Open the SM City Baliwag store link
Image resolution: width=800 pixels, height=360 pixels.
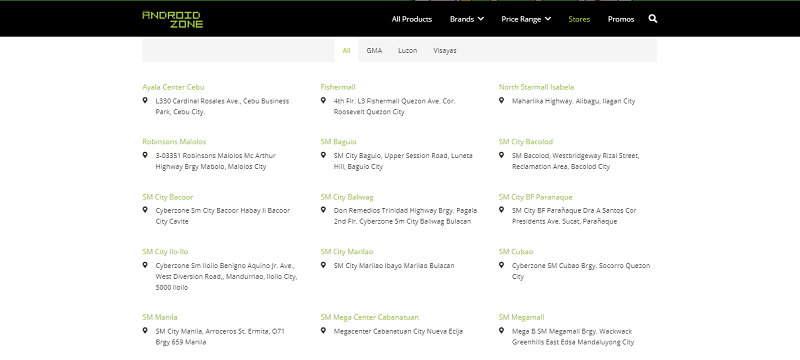pos(347,197)
